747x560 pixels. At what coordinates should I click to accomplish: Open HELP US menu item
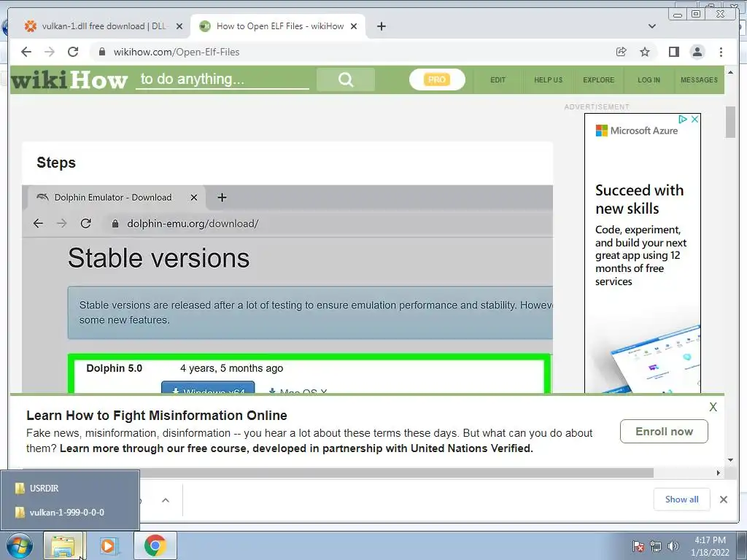pos(549,80)
